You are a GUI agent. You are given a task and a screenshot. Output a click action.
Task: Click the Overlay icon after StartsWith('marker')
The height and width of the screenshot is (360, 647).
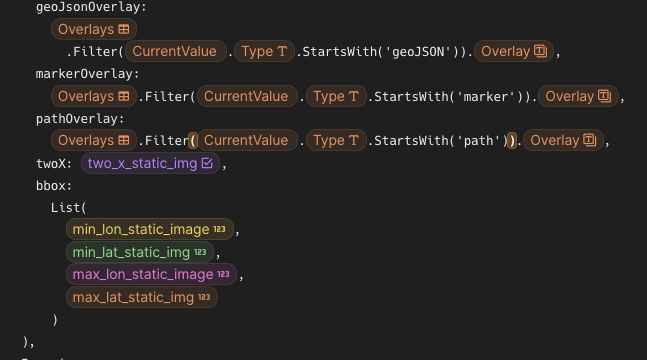pos(604,96)
